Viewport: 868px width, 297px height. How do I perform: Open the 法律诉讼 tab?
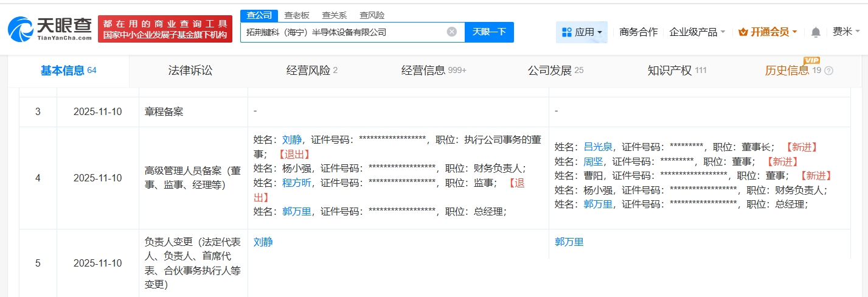[190, 71]
